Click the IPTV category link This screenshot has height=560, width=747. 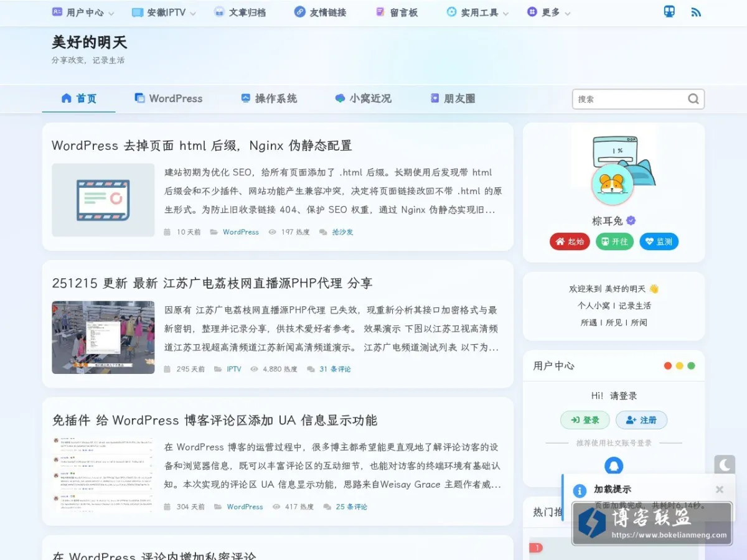tap(234, 369)
